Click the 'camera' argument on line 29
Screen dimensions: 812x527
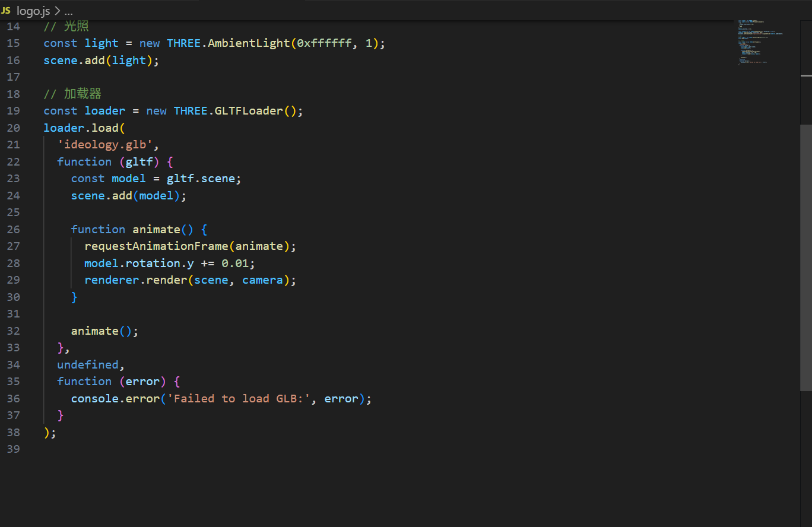coord(262,280)
